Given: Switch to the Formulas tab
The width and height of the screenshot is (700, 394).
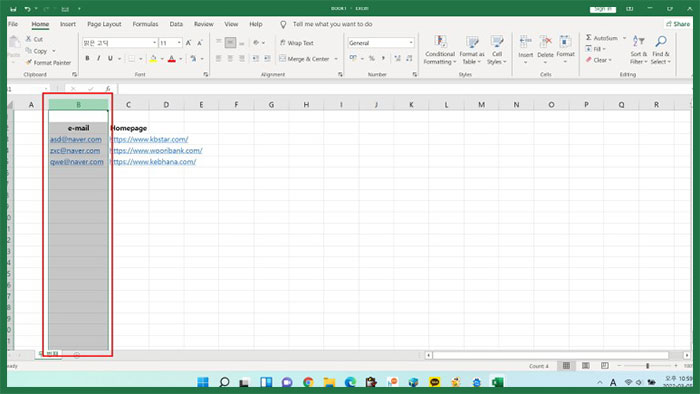Looking at the screenshot, I should click(145, 24).
